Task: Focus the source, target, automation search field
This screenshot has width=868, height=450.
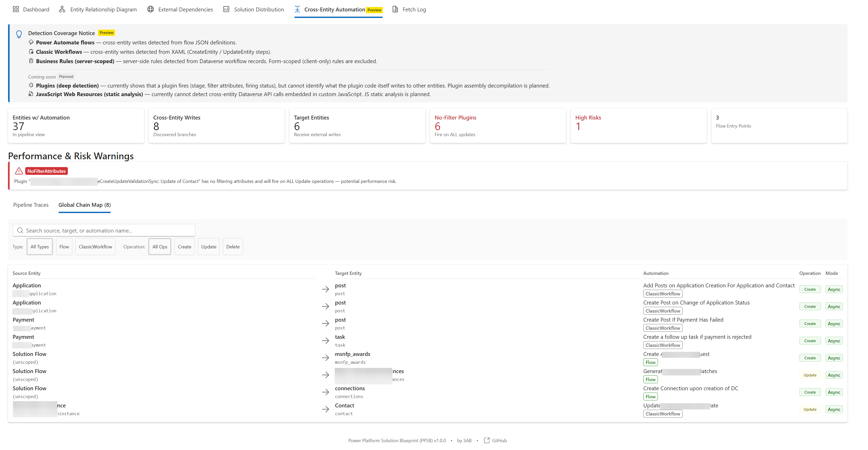Action: pyautogui.click(x=104, y=230)
